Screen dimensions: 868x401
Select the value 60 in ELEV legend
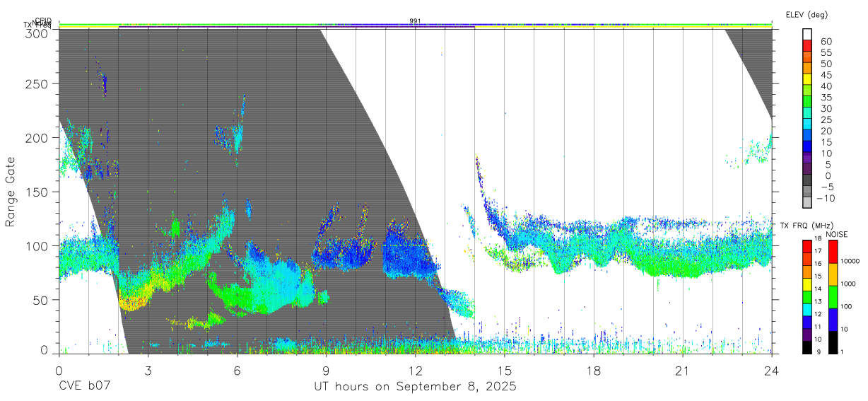826,41
